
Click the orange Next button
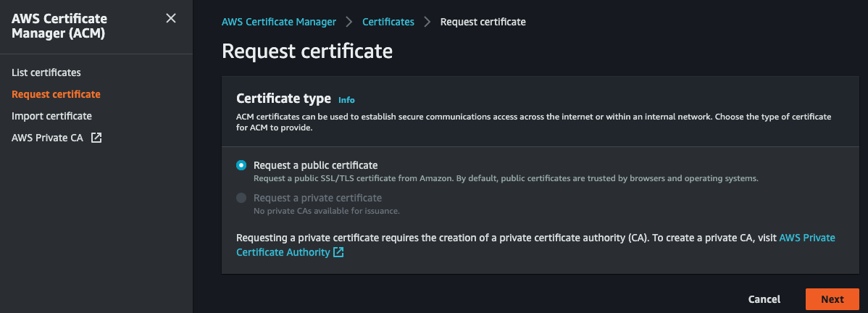point(832,299)
